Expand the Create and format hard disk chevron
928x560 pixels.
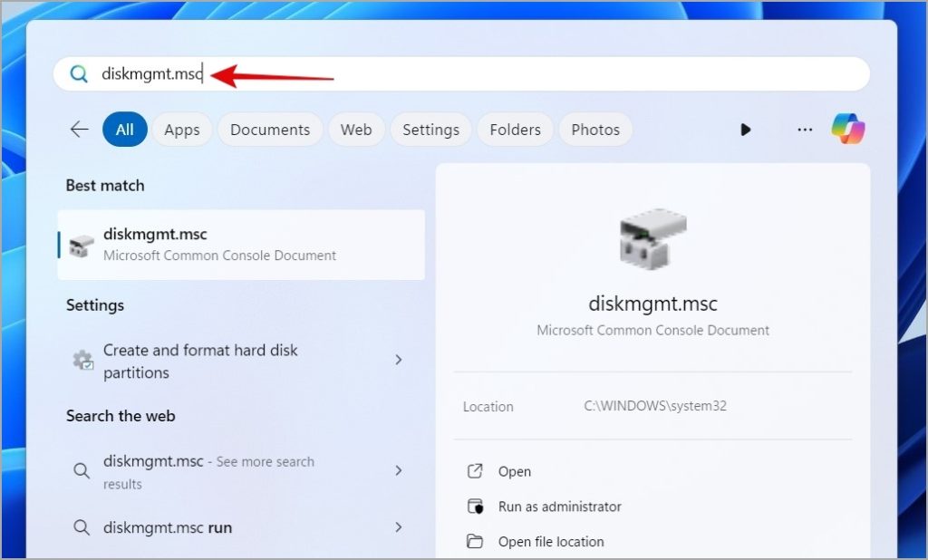(399, 360)
